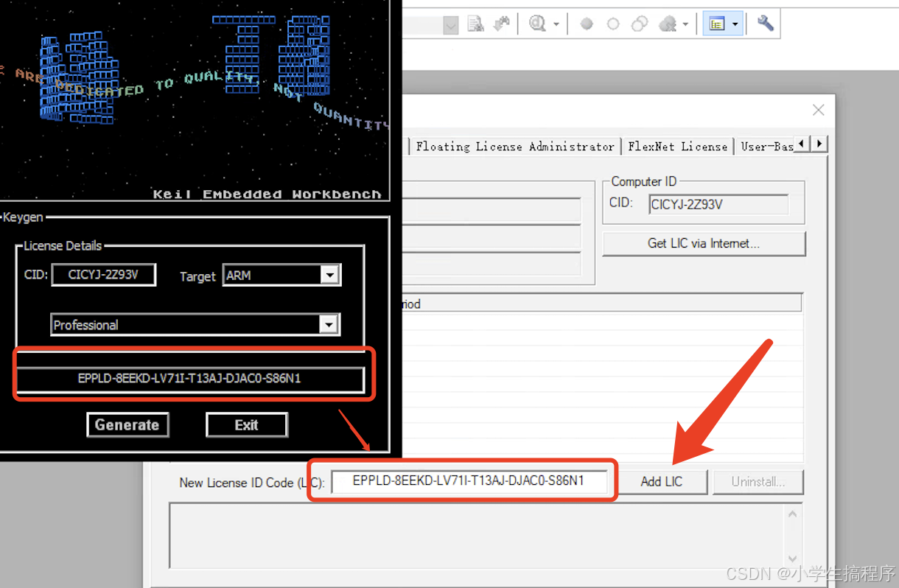Click the Add LIC button
Screen dimensions: 899x588
(662, 482)
